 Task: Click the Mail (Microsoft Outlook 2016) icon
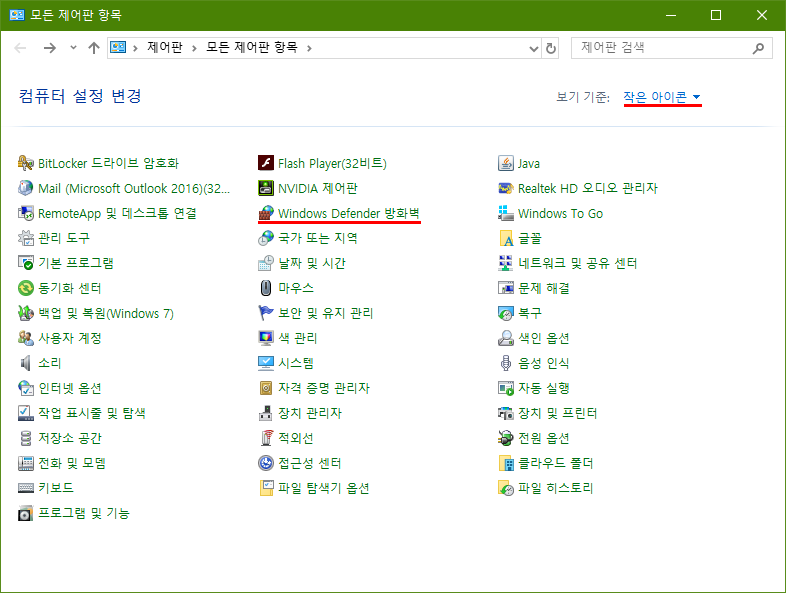point(26,188)
